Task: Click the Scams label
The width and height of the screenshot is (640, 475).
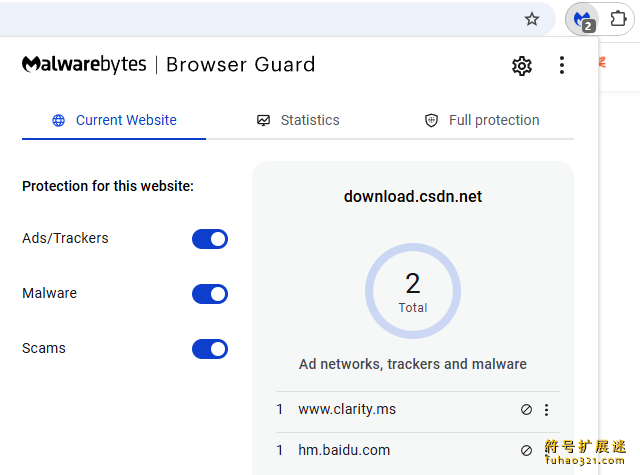Action: [x=44, y=348]
